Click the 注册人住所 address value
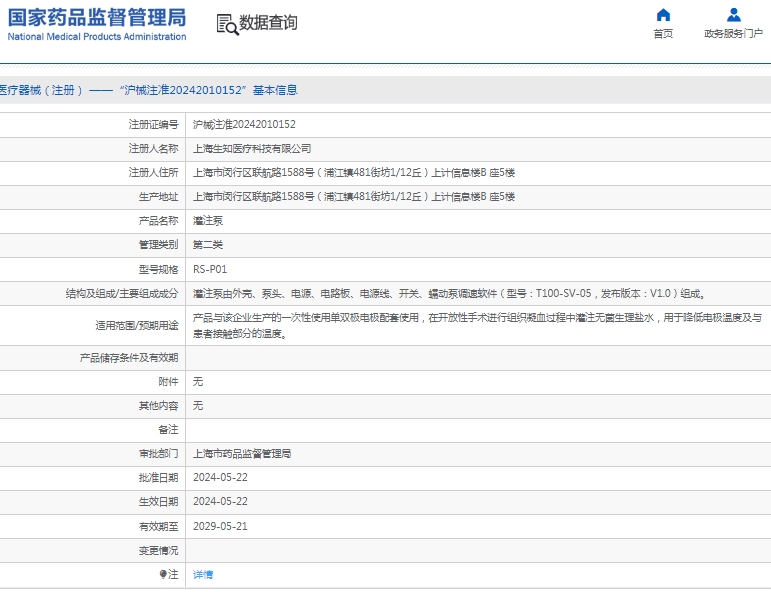This screenshot has width=771, height=592. coord(354,173)
